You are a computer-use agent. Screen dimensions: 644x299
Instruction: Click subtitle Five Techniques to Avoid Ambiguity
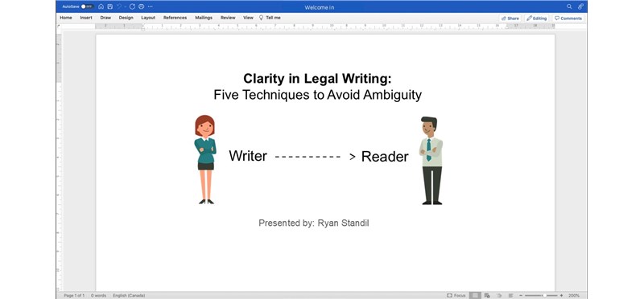[x=317, y=95]
